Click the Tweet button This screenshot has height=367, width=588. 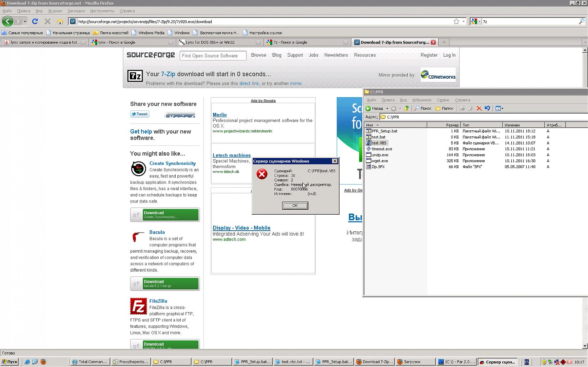pos(140,114)
